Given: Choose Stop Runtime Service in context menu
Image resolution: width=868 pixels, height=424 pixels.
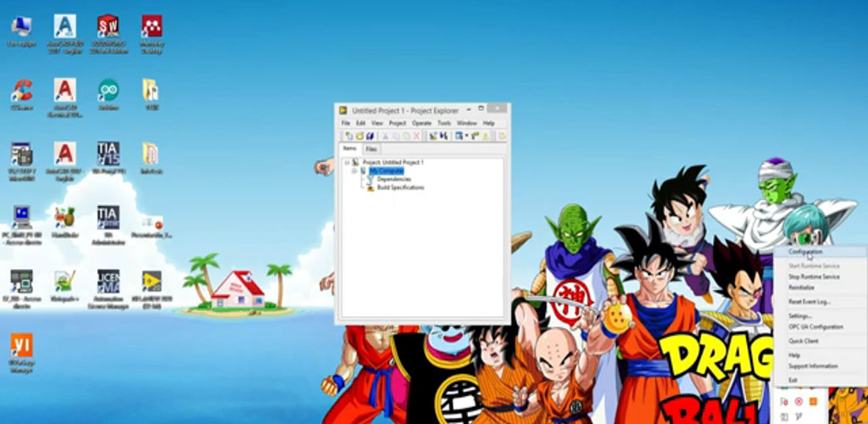Looking at the screenshot, I should click(x=814, y=276).
